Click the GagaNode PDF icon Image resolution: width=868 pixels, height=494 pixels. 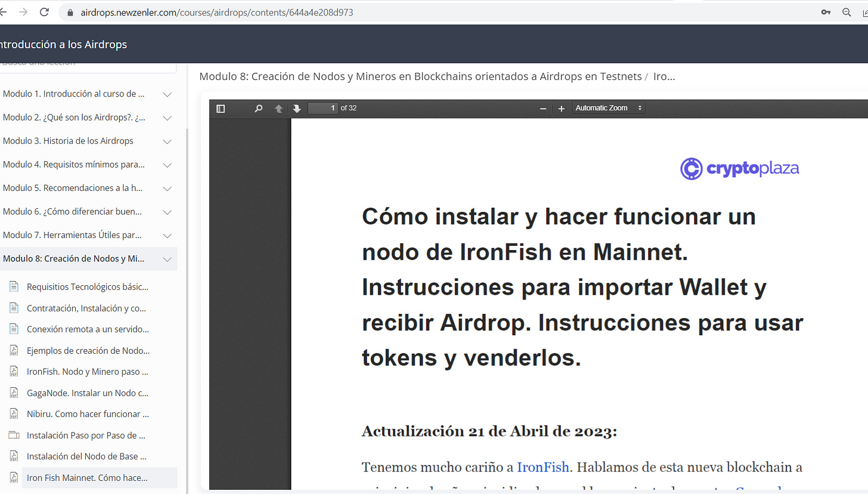[14, 393]
